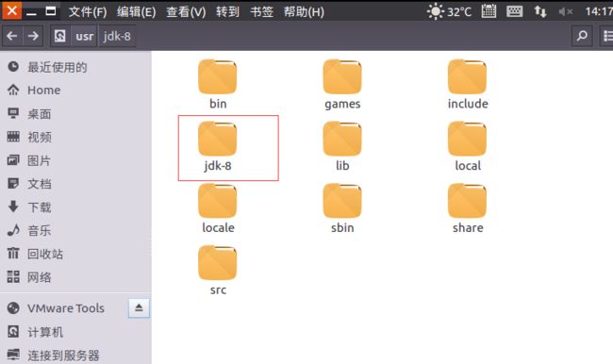Click the weather 32°C indicator
Screen dimensions: 613x364
point(449,11)
